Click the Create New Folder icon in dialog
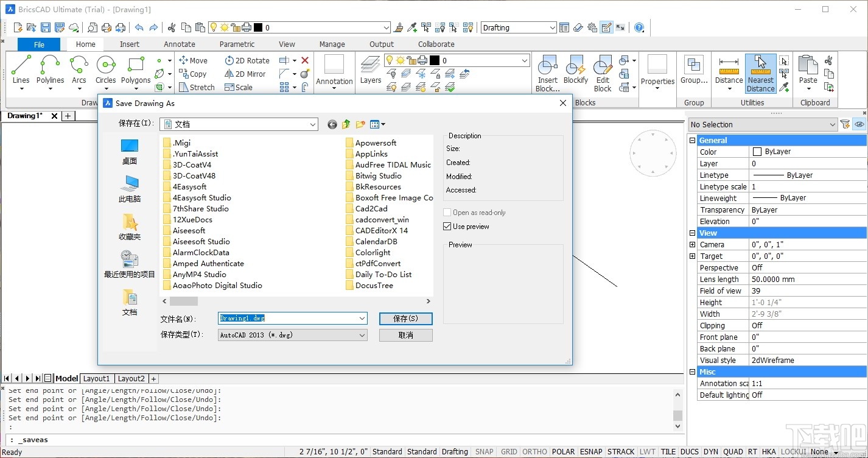This screenshot has width=868, height=458. pos(359,124)
